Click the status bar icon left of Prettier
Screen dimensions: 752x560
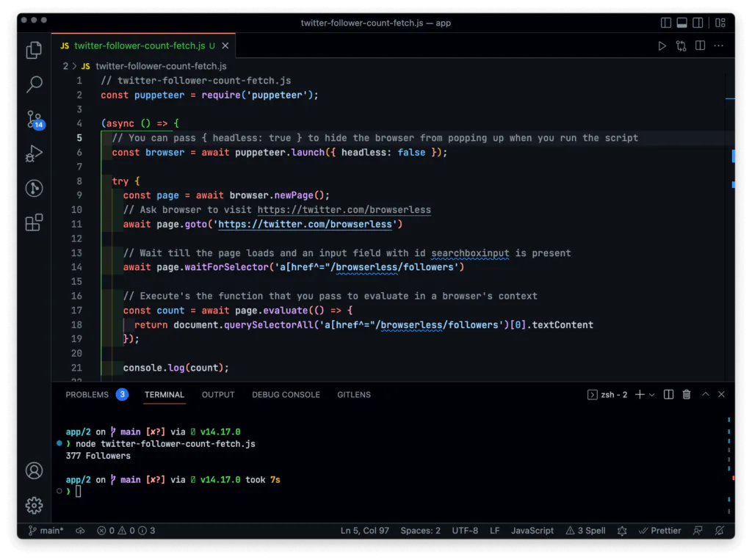point(622,530)
